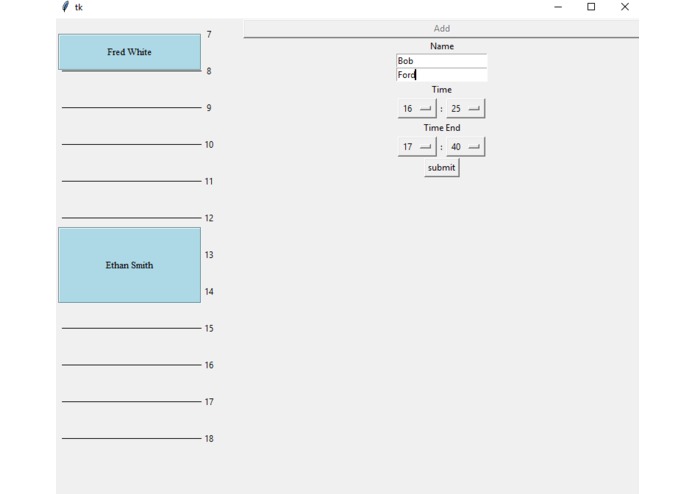
Task: Select the Fred White appointment block
Action: [x=129, y=52]
